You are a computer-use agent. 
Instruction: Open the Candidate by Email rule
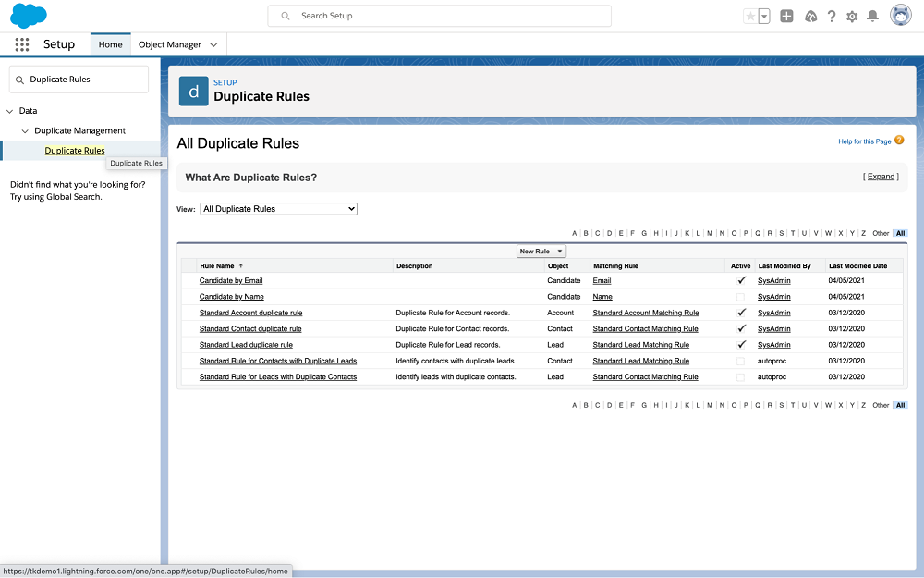(x=231, y=281)
